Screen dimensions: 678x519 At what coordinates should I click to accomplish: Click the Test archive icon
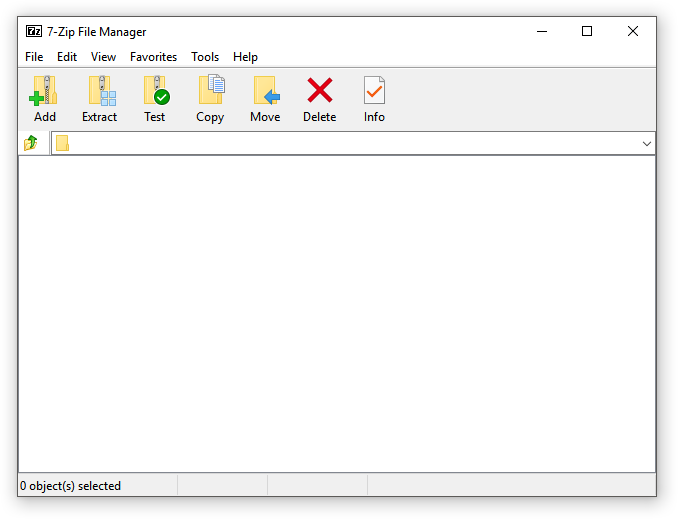click(157, 90)
